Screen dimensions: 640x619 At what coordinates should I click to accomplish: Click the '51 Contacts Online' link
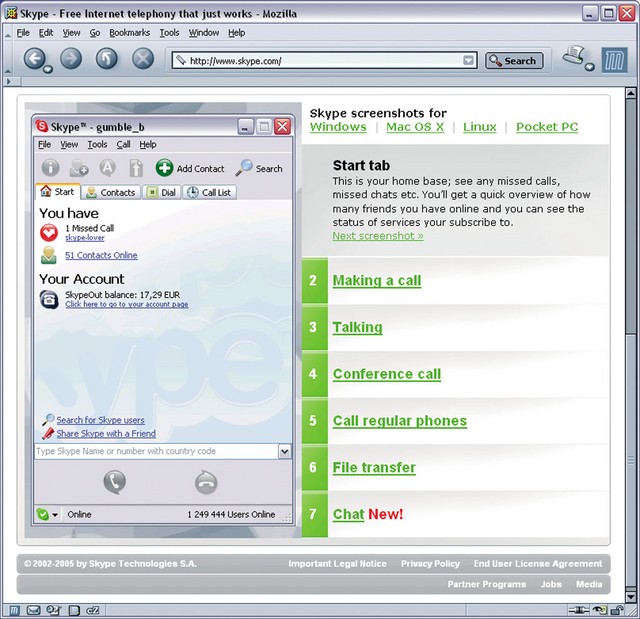(101, 255)
